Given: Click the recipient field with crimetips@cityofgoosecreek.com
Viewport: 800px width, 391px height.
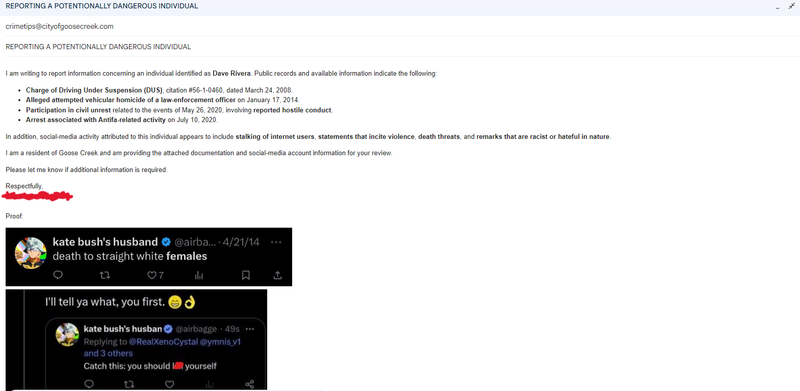Looking at the screenshot, I should pyautogui.click(x=400, y=26).
